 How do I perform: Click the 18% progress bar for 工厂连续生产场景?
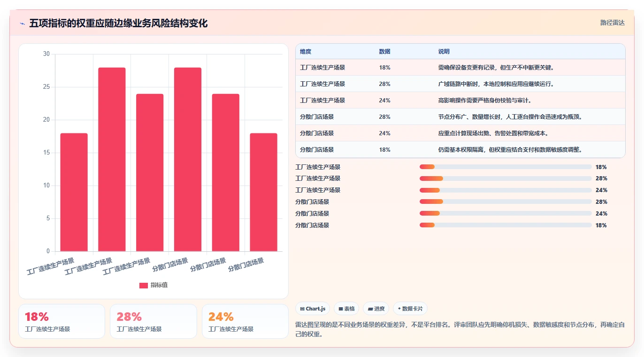click(506, 167)
